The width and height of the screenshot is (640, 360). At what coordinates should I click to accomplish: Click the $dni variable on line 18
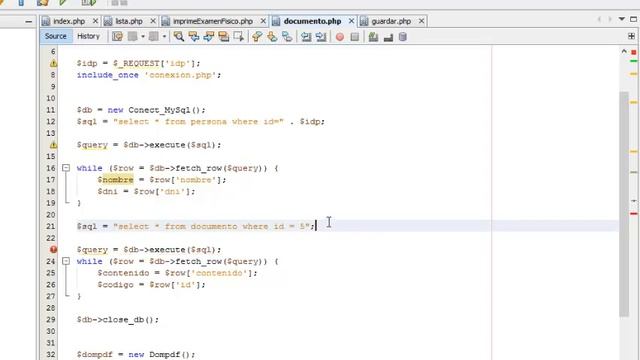107,191
